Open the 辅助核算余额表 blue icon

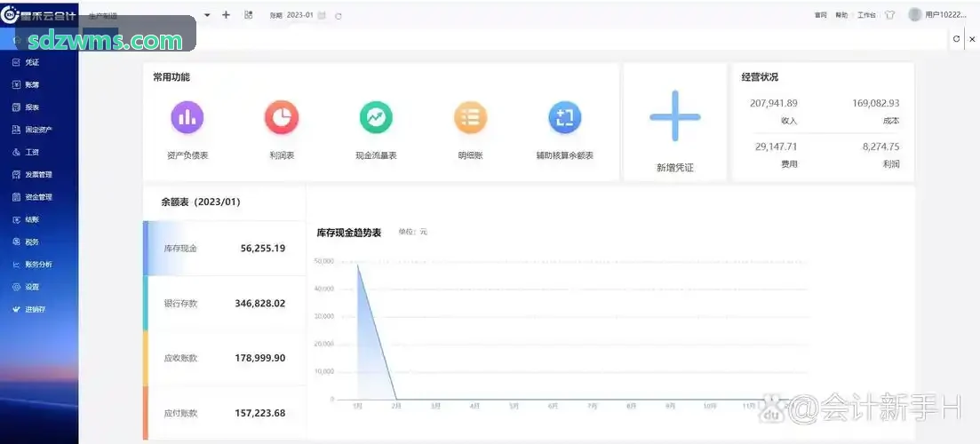point(564,117)
